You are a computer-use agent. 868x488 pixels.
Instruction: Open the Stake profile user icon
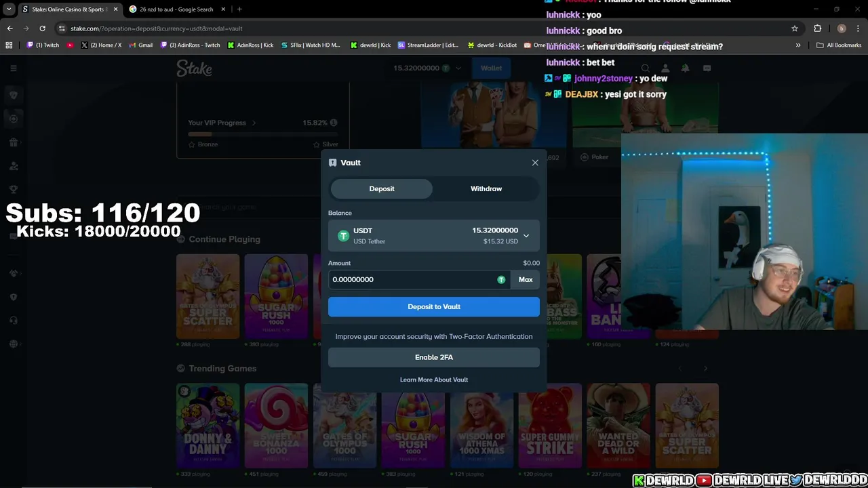665,68
